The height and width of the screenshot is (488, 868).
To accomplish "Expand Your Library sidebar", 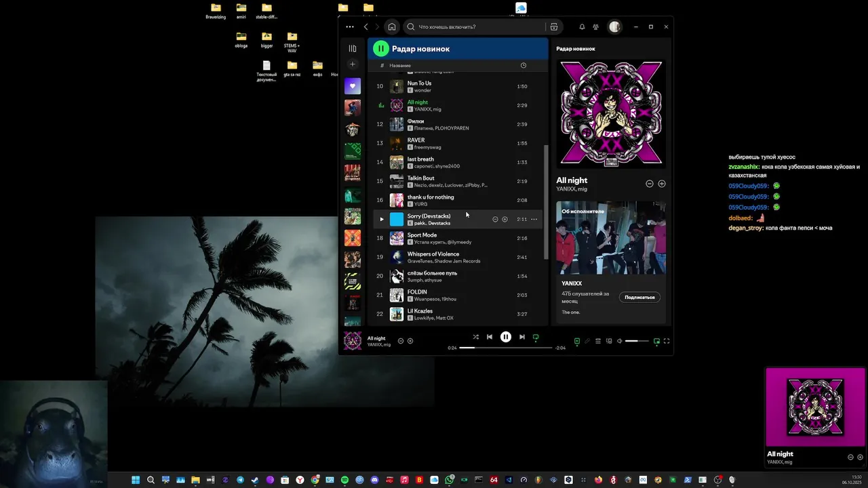I will pyautogui.click(x=352, y=49).
